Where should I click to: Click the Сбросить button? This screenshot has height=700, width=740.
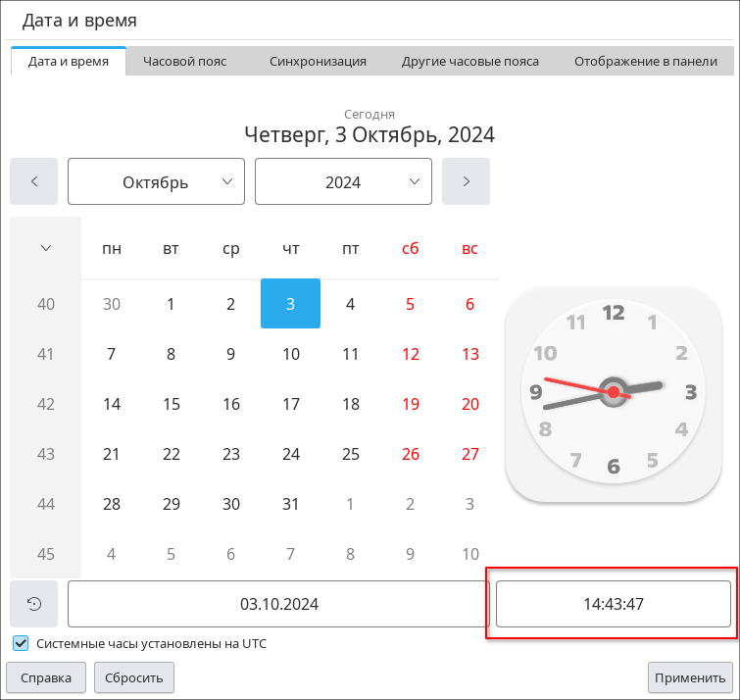pos(134,677)
